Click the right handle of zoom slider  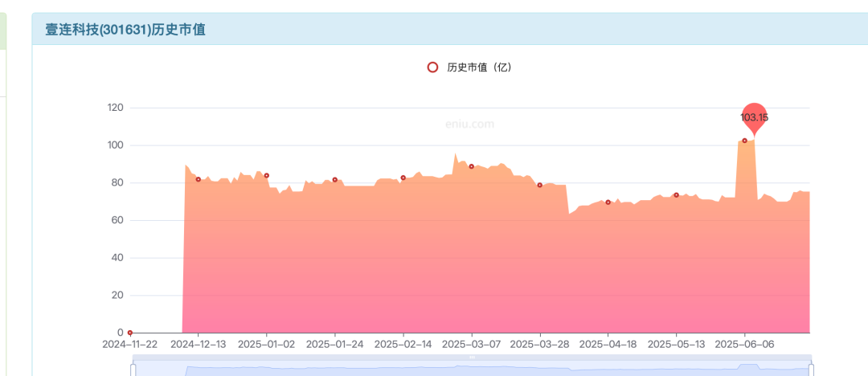click(x=812, y=370)
